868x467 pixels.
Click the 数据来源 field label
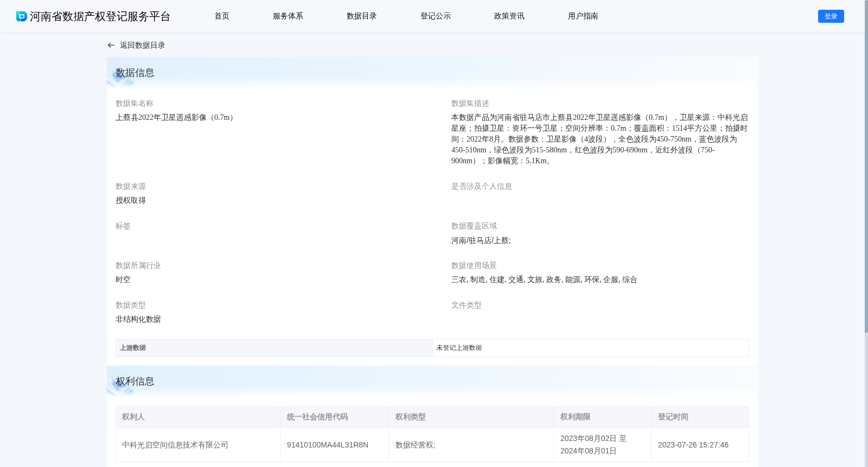point(131,187)
